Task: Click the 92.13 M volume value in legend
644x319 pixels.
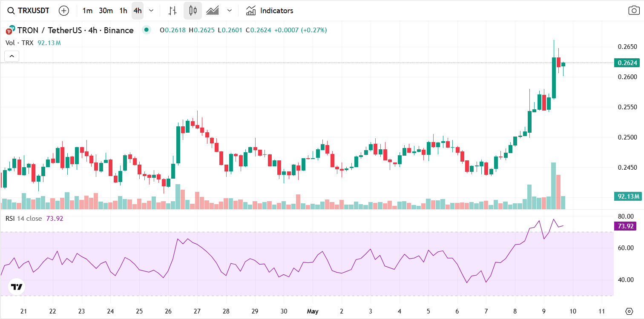Action: point(49,43)
